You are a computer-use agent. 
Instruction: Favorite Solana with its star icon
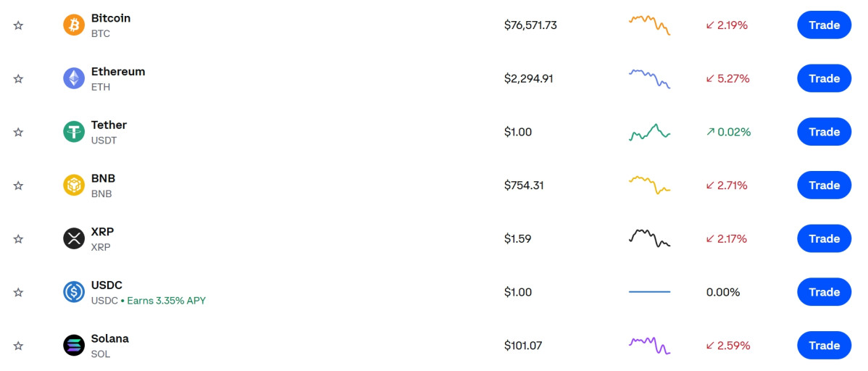click(x=18, y=346)
